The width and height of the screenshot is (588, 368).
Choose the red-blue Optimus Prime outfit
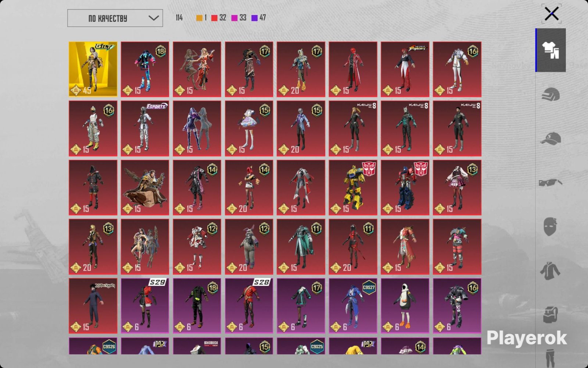(405, 188)
